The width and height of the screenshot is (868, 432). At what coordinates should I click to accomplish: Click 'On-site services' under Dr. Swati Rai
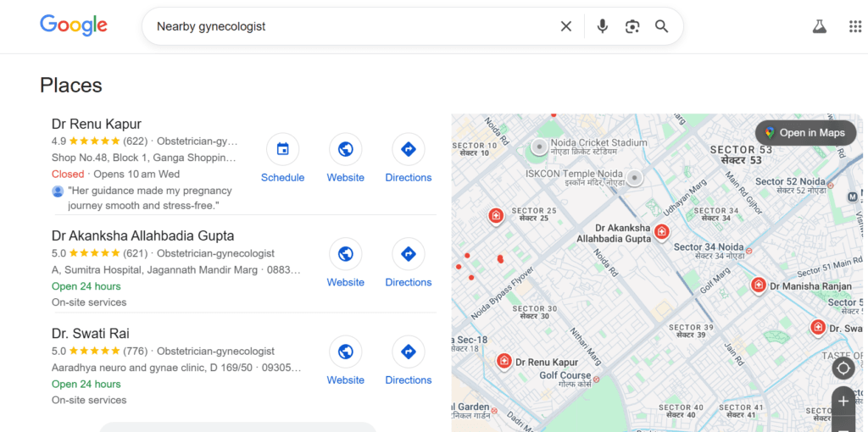coord(89,400)
